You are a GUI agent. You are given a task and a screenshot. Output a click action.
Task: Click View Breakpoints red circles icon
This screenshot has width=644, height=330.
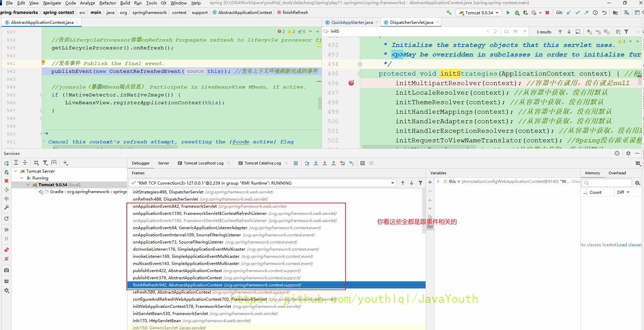[6, 250]
